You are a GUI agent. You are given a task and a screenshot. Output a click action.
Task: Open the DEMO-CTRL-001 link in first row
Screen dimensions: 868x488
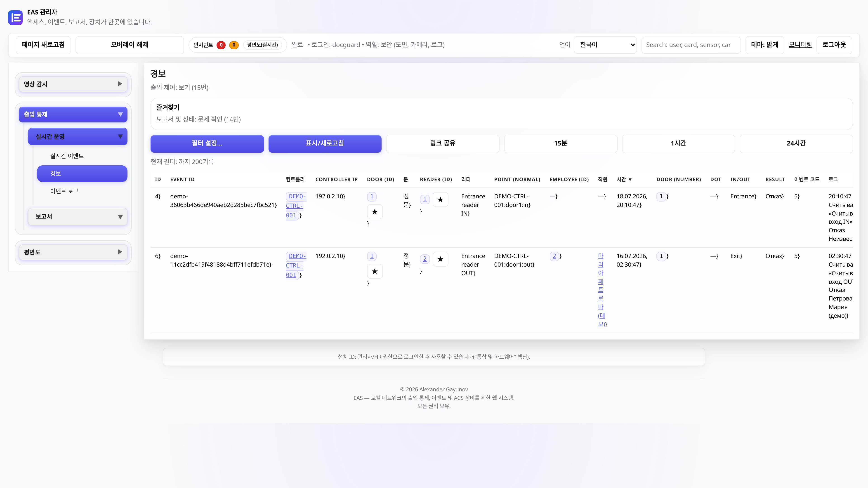[x=295, y=206]
